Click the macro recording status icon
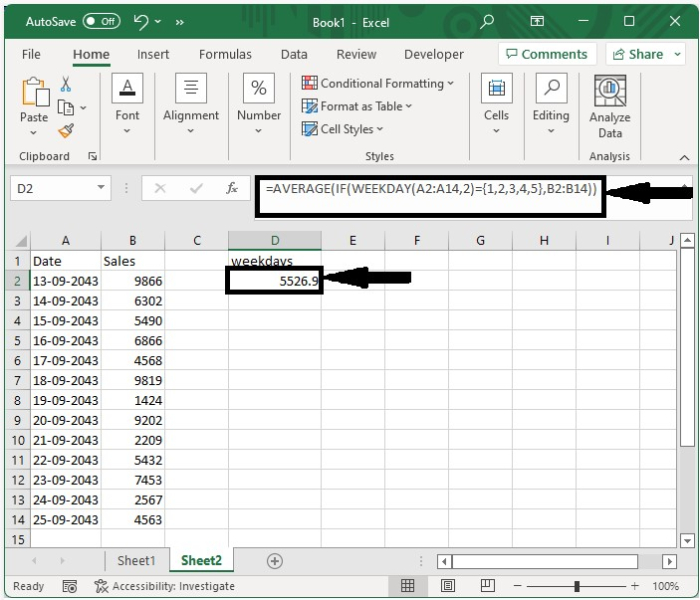Viewport: 700px width, 600px height. click(x=70, y=586)
